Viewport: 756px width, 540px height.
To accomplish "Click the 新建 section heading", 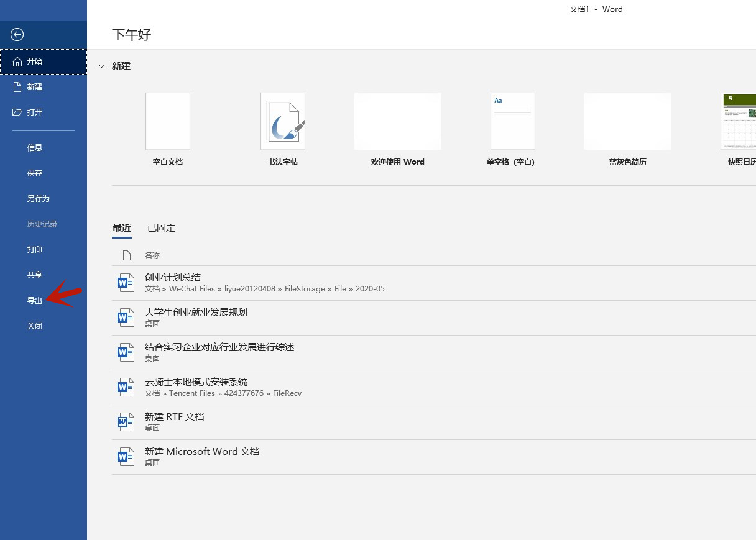I will [121, 66].
